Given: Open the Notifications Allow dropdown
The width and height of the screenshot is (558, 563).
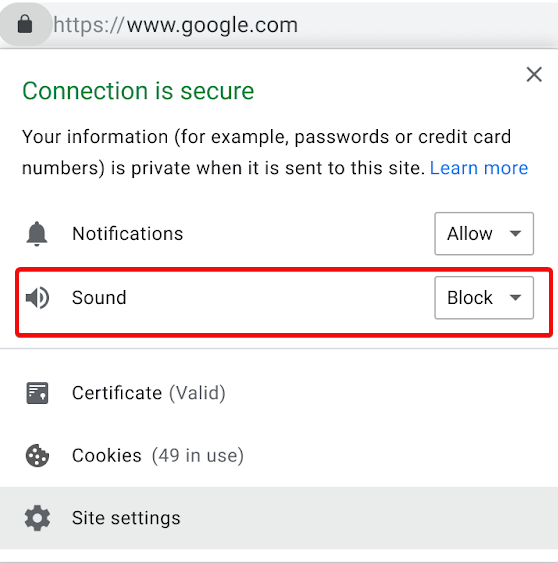Looking at the screenshot, I should pyautogui.click(x=484, y=234).
